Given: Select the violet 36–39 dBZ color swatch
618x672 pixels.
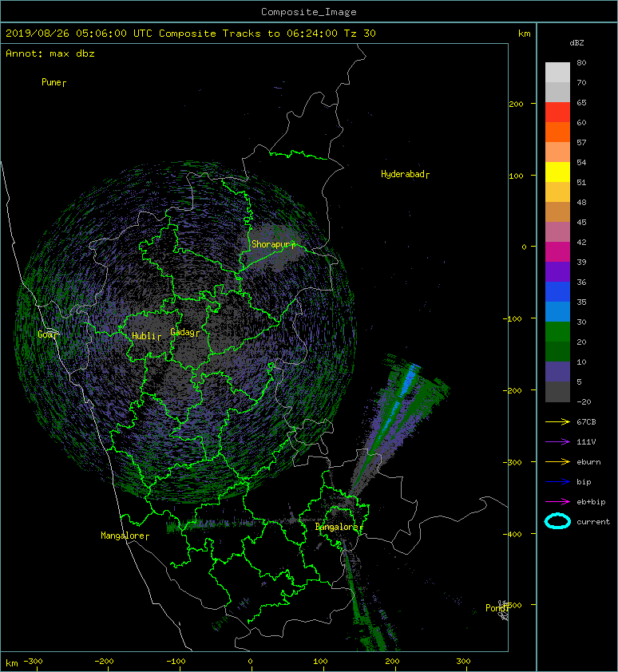Looking at the screenshot, I should [x=557, y=272].
